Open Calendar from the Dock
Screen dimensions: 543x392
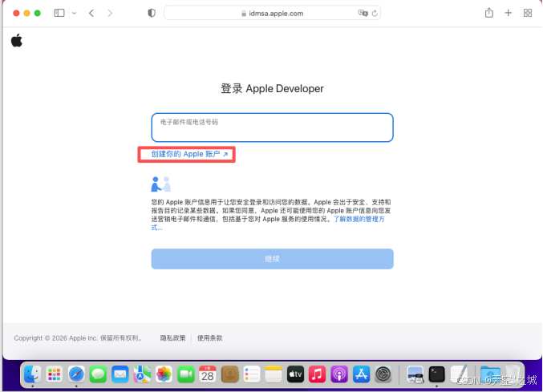click(x=208, y=374)
